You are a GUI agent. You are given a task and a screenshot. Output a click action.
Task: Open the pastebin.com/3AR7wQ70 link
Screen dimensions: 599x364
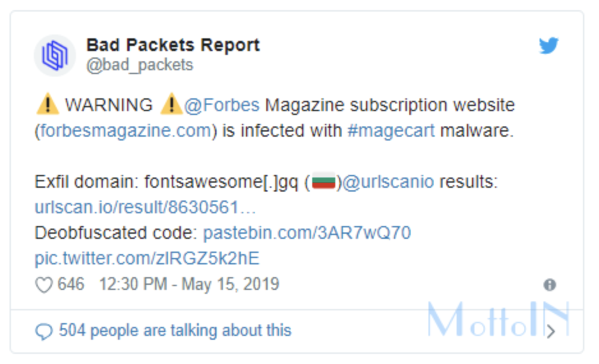pyautogui.click(x=307, y=233)
